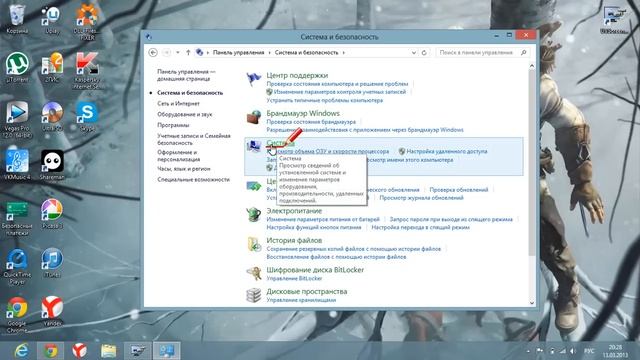The width and height of the screenshot is (640, 360).
Task: Open File Explorer from the taskbar
Action: (109, 351)
